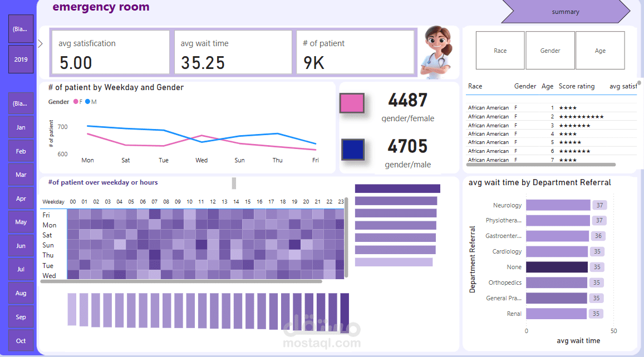The image size is (644, 357).
Task: Filter by Jun month slicer
Action: tap(21, 246)
